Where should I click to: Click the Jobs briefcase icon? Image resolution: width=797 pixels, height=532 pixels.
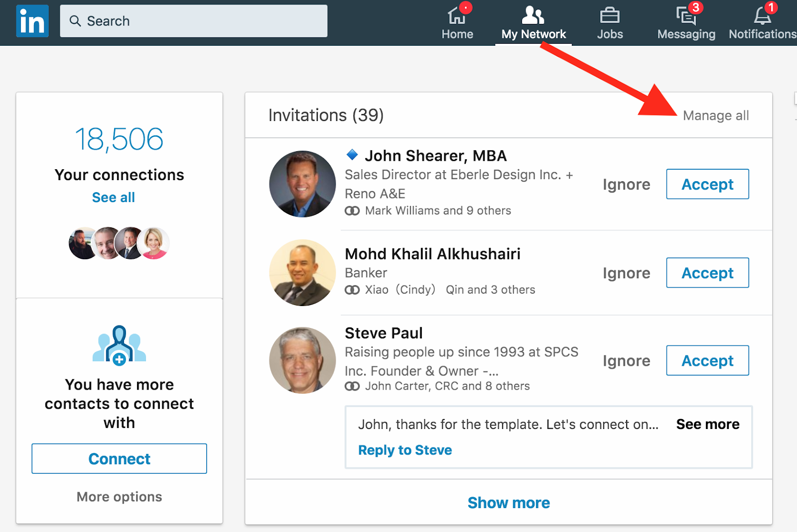[x=609, y=16]
